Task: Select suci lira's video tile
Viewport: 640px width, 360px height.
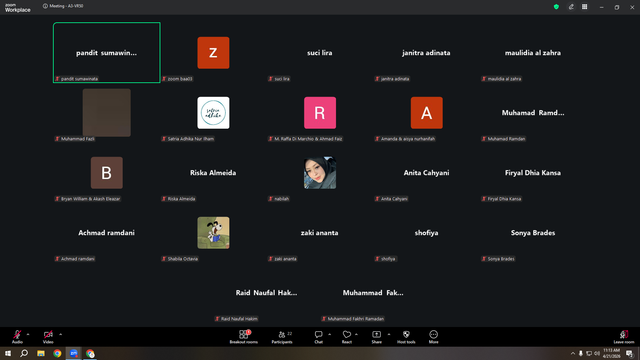Action: pos(320,53)
